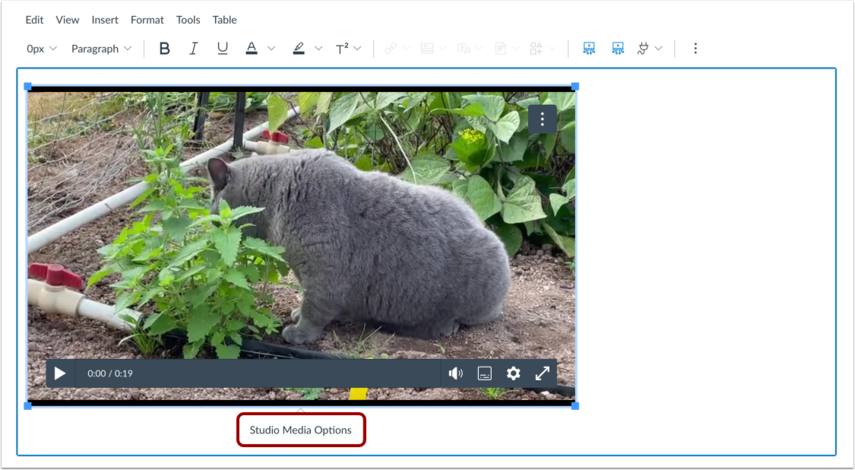Open the Edit menu

pyautogui.click(x=34, y=20)
